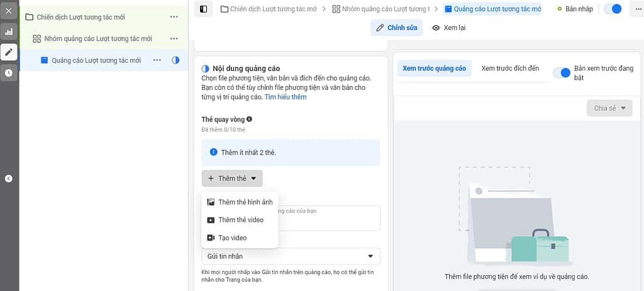Open the Chia sẻ dropdown
The width and height of the screenshot is (644, 291).
tap(609, 108)
